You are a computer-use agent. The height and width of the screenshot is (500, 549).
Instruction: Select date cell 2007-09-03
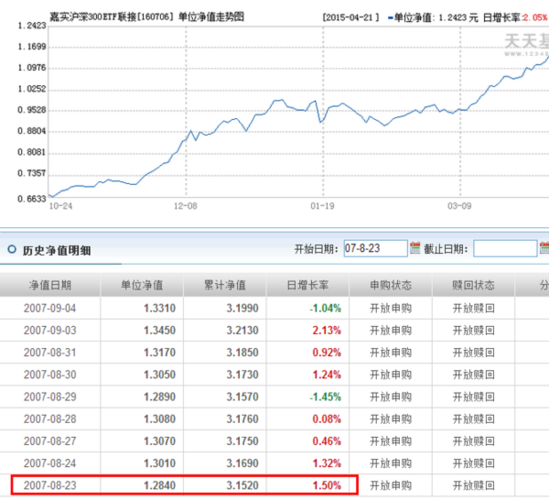[50, 330]
